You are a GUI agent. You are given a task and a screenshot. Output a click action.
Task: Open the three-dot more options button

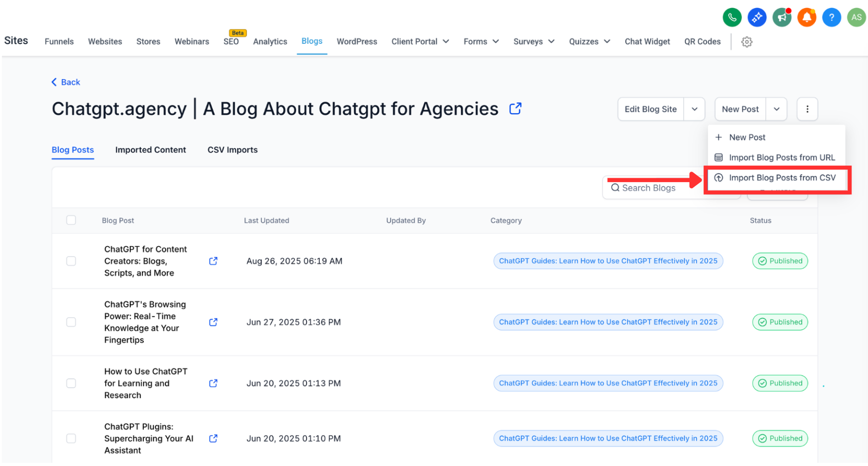coord(807,109)
